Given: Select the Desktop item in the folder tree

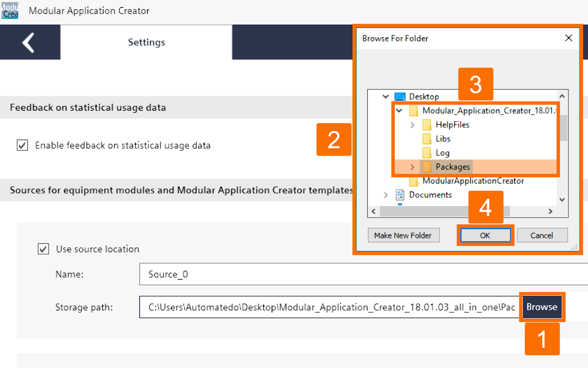Looking at the screenshot, I should 423,96.
